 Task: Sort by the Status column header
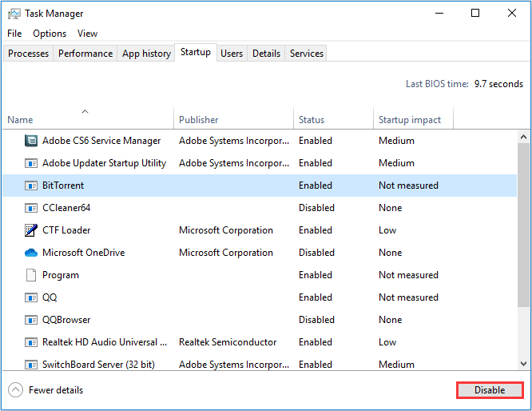[333, 118]
